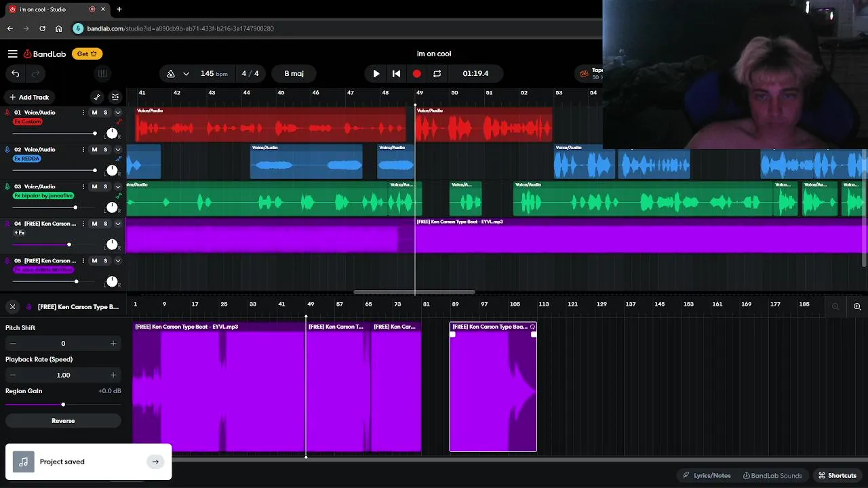
Task: Open options menu for track 03
Action: tap(83, 186)
